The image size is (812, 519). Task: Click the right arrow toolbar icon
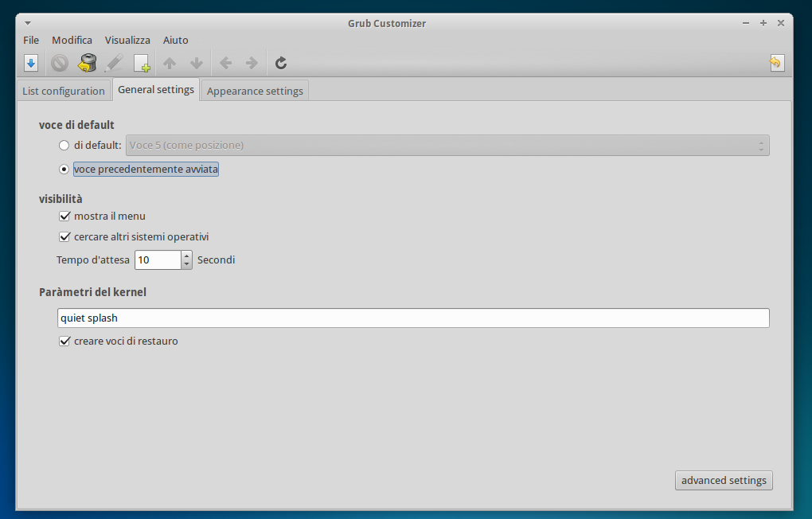pyautogui.click(x=252, y=63)
